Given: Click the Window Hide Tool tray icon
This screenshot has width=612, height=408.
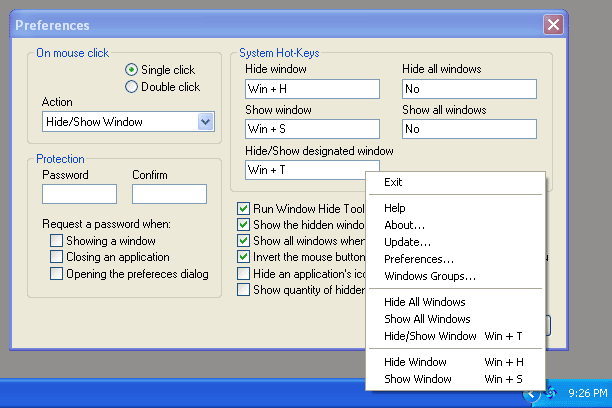Looking at the screenshot, I should (x=551, y=394).
